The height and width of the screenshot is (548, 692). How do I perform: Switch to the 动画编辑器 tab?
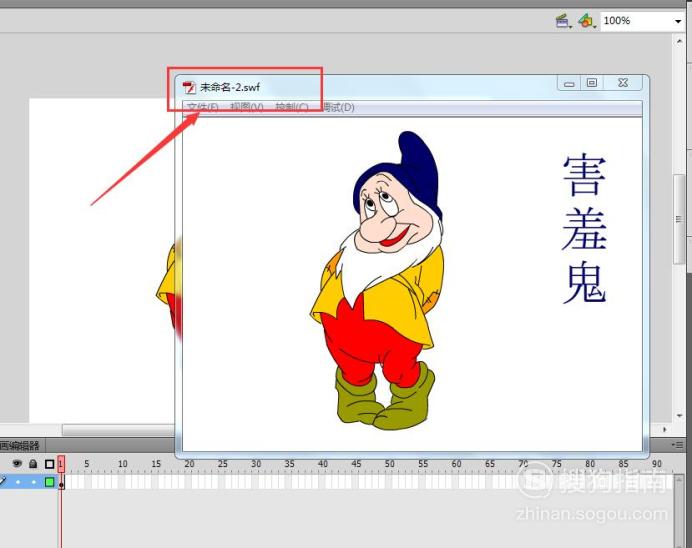[x=20, y=445]
